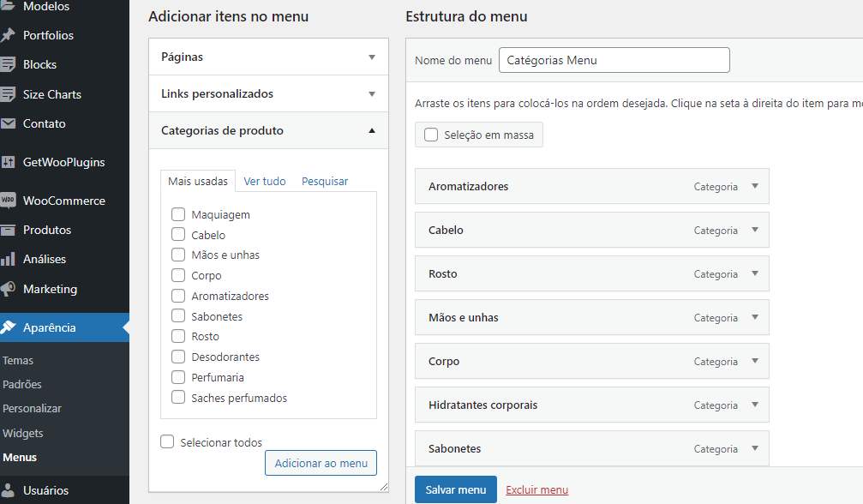Click the Usuários person icon
Screen dimensions: 863x504
point(8,490)
